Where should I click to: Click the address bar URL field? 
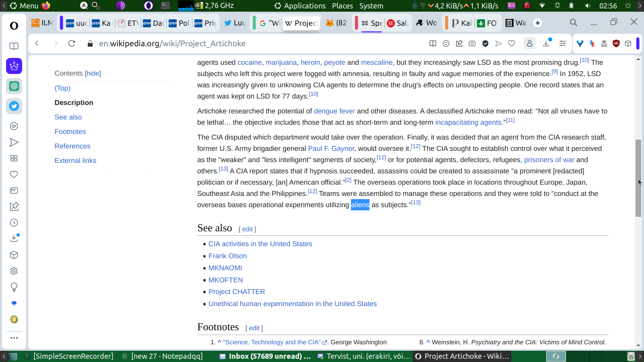(258, 43)
